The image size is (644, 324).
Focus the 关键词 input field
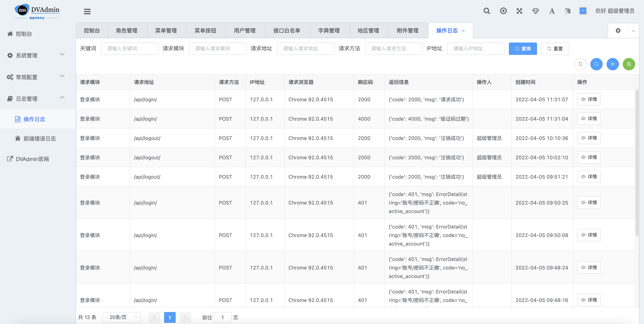click(130, 49)
